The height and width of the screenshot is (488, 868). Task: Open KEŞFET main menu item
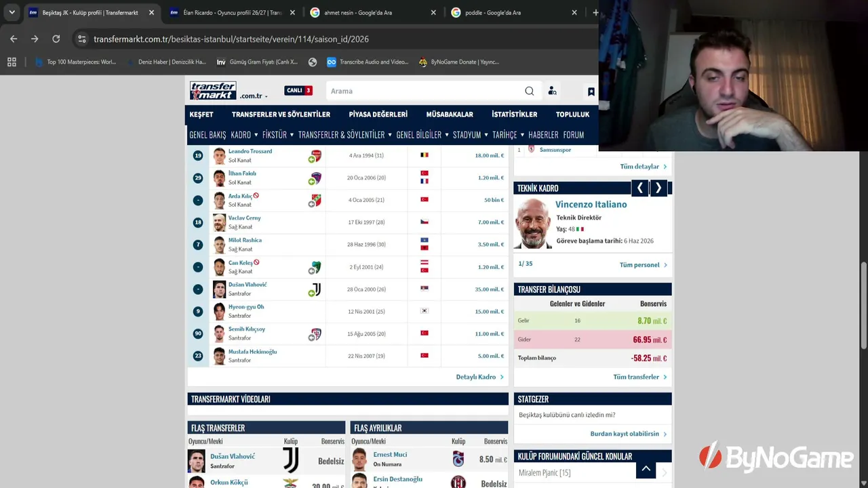(201, 115)
